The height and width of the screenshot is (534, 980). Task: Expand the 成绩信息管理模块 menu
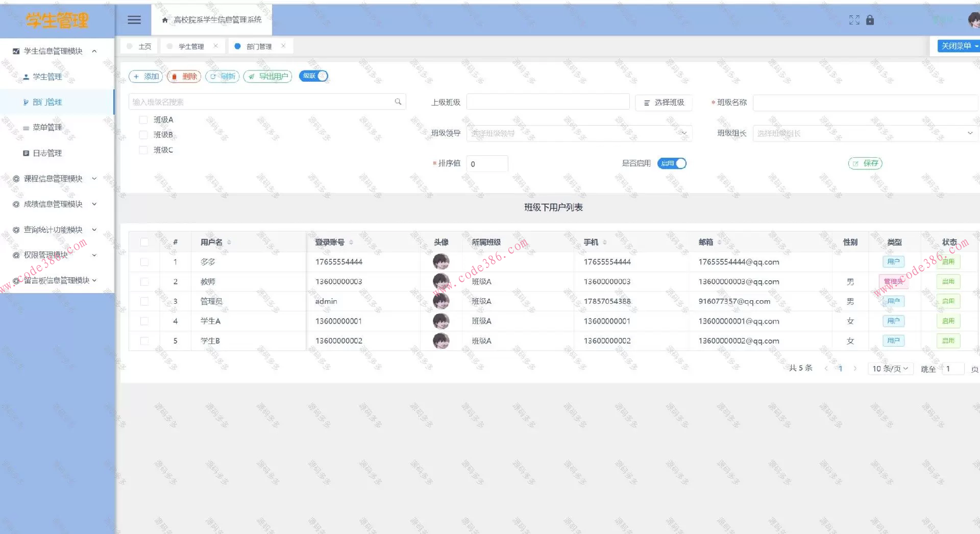57,204
